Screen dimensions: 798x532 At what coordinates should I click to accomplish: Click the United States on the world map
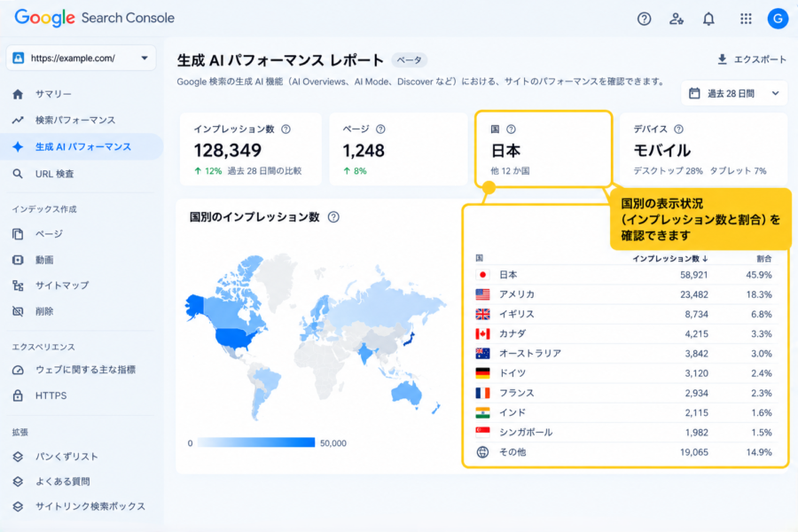pos(234,338)
